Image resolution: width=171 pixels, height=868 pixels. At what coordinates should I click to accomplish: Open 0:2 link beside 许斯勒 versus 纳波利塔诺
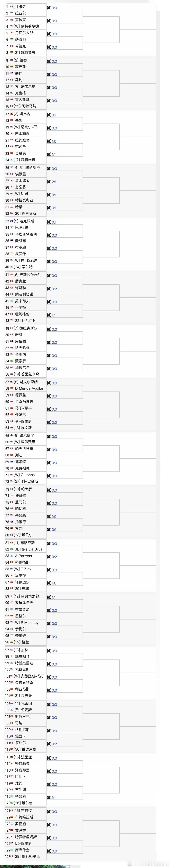pyautogui.click(x=54, y=289)
